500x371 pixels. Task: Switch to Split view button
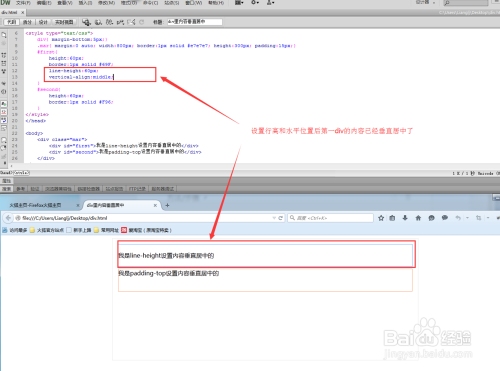coord(27,22)
